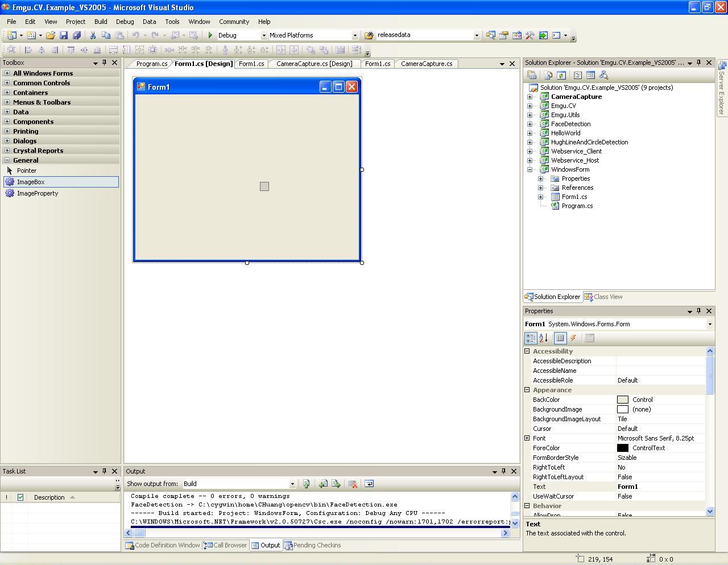This screenshot has width=728, height=565.
Task: Open the Pending Checkins tab
Action: pos(313,545)
